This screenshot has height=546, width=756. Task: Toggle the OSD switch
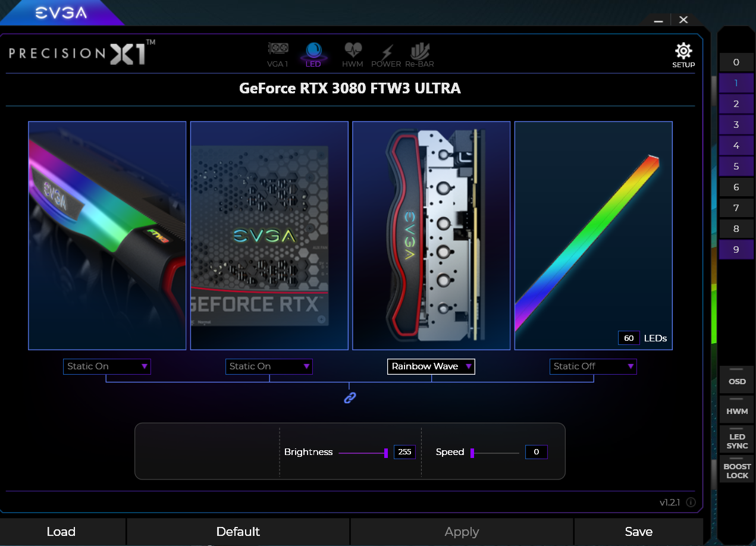click(737, 379)
